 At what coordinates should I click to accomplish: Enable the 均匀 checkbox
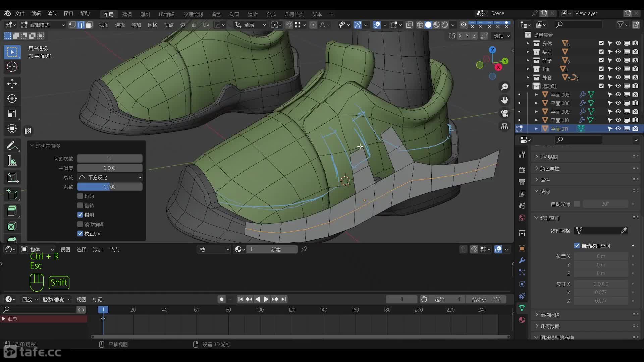80,196
